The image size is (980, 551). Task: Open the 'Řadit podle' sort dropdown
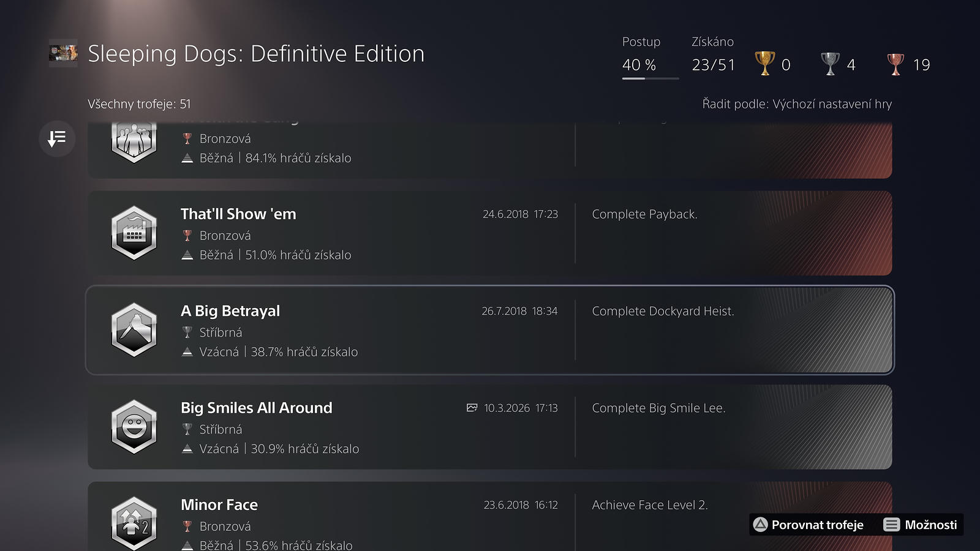click(796, 104)
